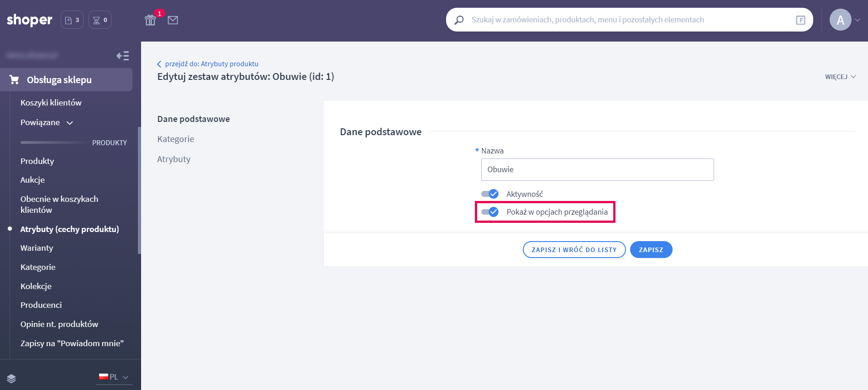Image resolution: width=868 pixels, height=390 pixels.
Task: Click the document counter icon showing 3
Action: (72, 20)
